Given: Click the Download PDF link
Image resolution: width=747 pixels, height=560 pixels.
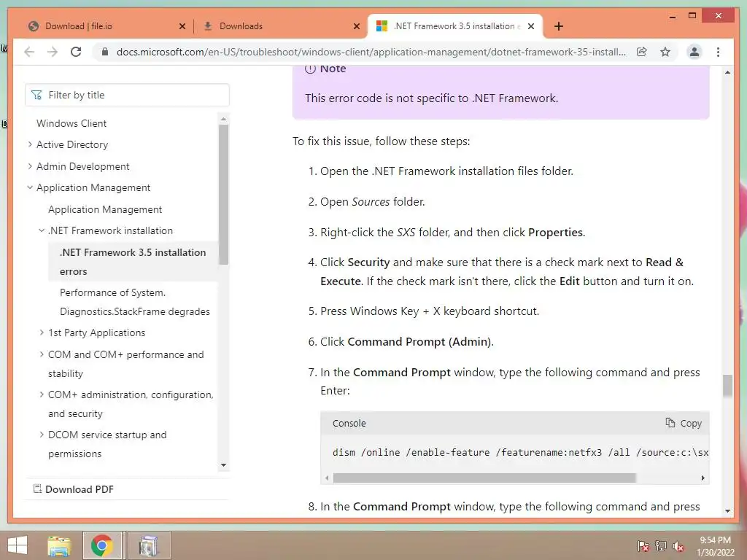Looking at the screenshot, I should pyautogui.click(x=80, y=489).
